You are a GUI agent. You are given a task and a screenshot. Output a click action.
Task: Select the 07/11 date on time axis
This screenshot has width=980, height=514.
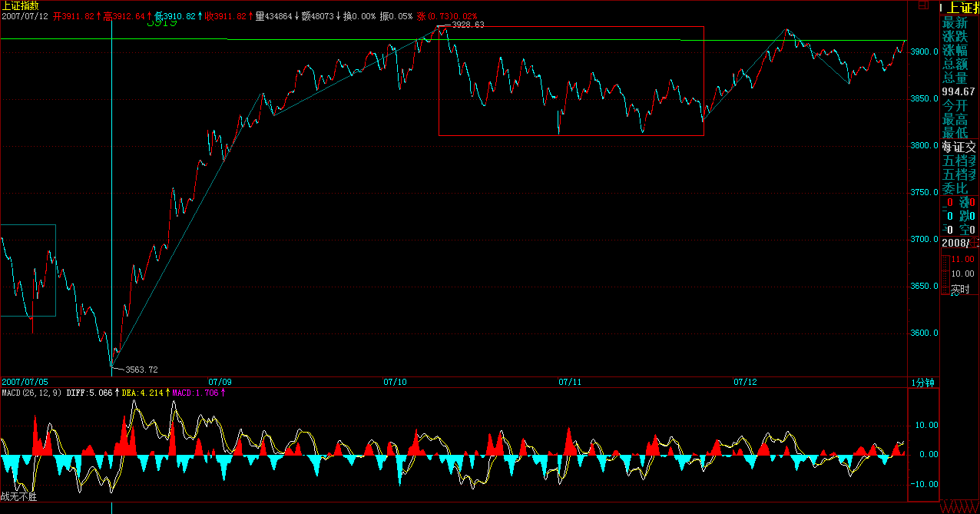[x=570, y=381]
